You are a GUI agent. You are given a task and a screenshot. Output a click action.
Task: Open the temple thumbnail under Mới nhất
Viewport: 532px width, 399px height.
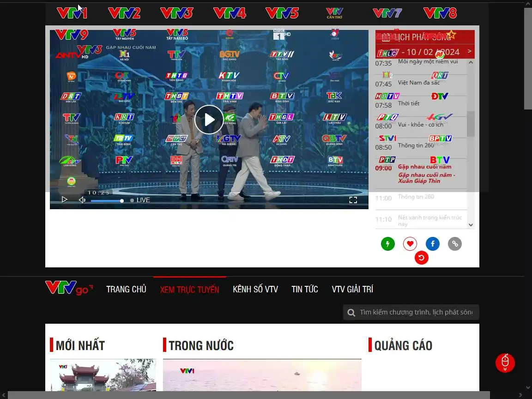pyautogui.click(x=103, y=375)
